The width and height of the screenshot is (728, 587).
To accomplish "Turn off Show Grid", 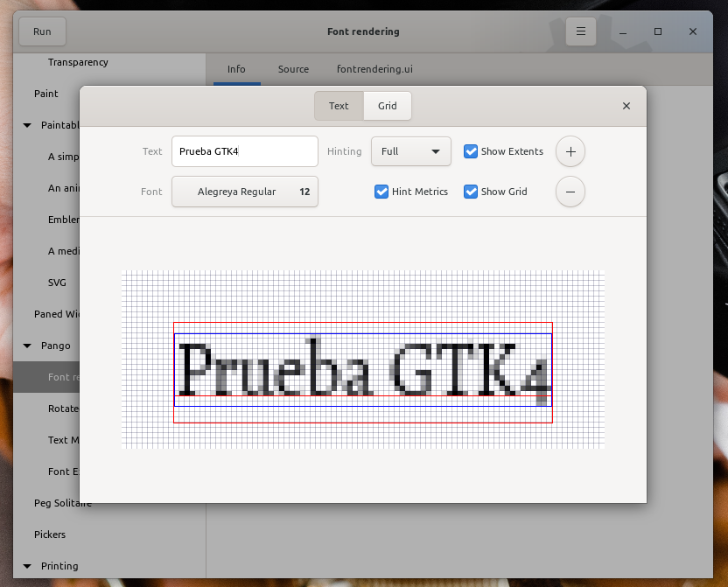I will coord(470,192).
